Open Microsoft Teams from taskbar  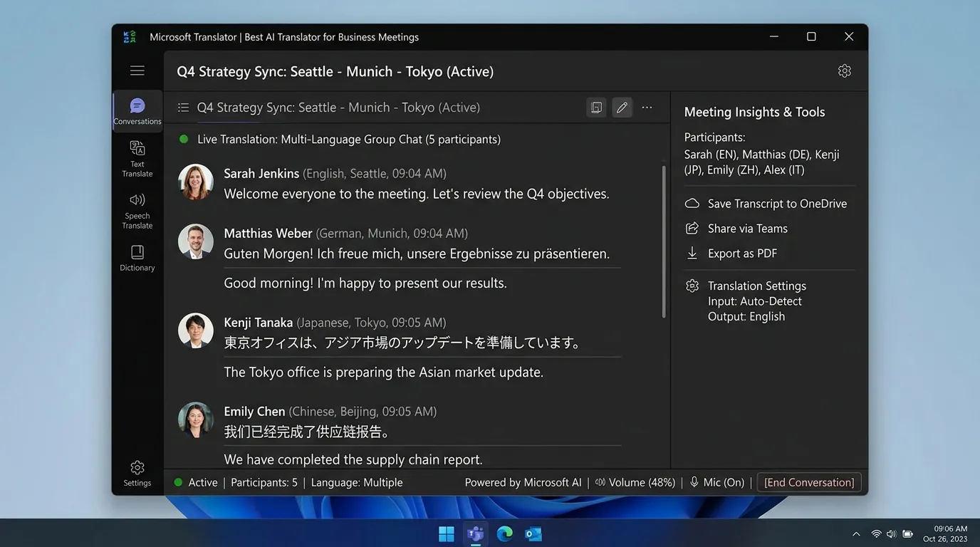475,534
